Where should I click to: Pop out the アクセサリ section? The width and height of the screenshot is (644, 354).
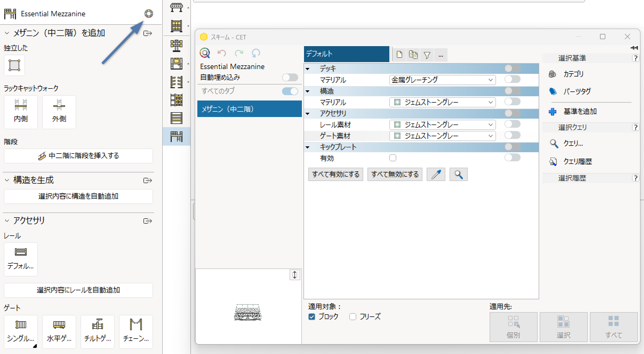point(147,221)
